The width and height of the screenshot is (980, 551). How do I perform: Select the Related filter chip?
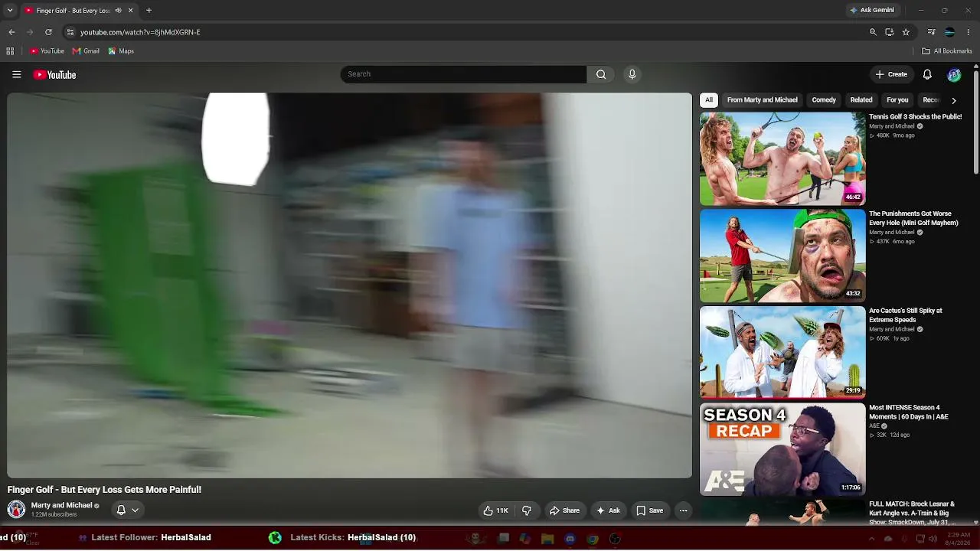coord(861,100)
